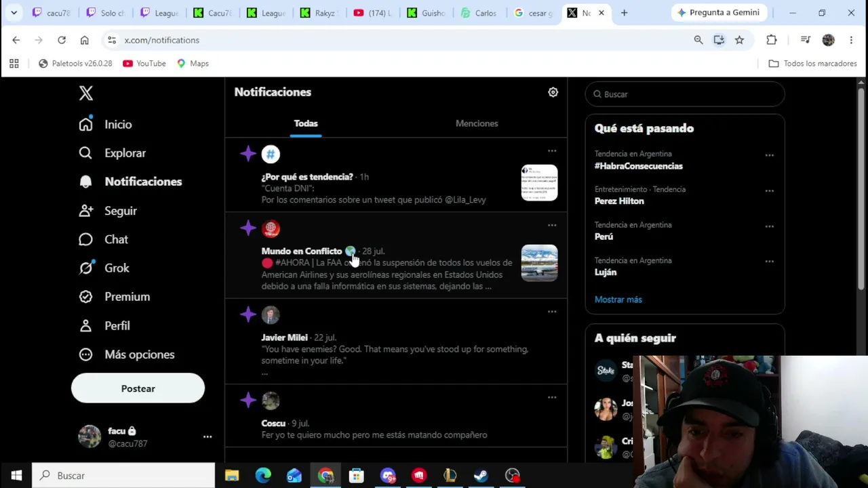The width and height of the screenshot is (868, 488).
Task: Open the Chrome extensions puzzle icon
Action: (772, 40)
